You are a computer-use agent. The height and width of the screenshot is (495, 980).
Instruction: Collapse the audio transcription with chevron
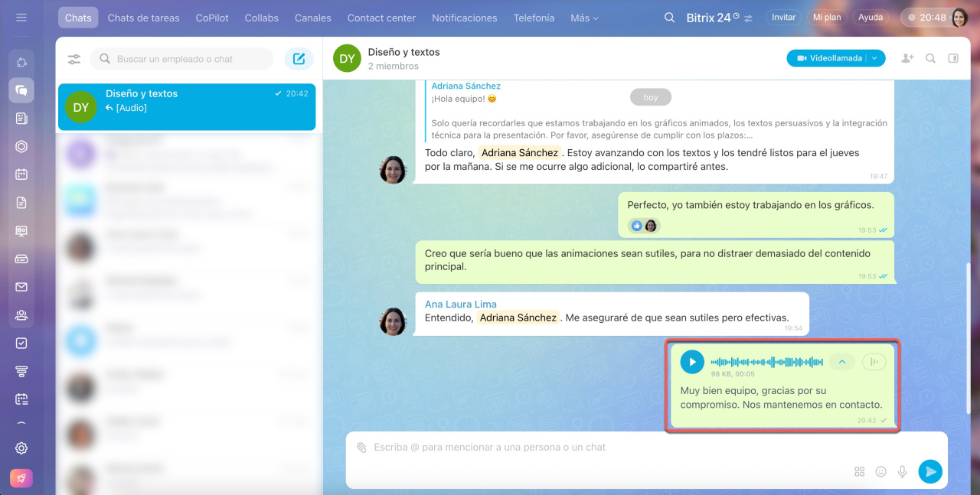click(x=841, y=362)
